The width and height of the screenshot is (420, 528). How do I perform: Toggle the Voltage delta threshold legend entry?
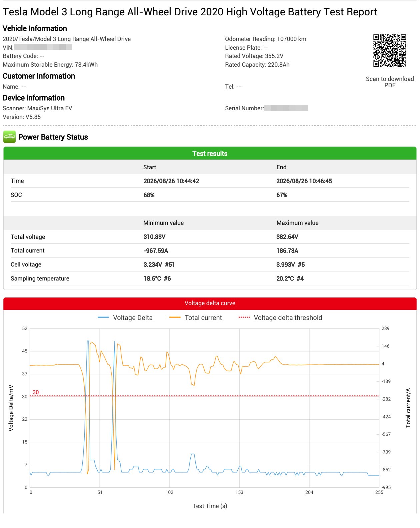point(280,318)
